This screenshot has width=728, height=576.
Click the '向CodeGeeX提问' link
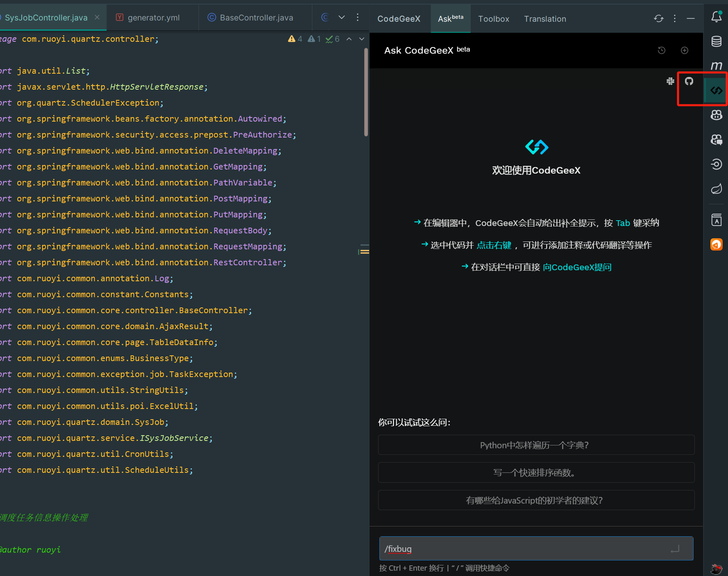coord(577,267)
